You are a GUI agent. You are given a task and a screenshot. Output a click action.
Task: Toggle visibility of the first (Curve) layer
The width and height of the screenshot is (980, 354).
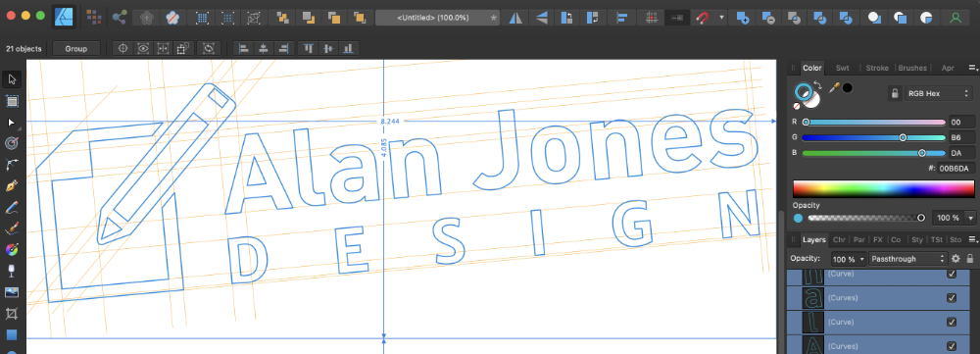(x=952, y=274)
